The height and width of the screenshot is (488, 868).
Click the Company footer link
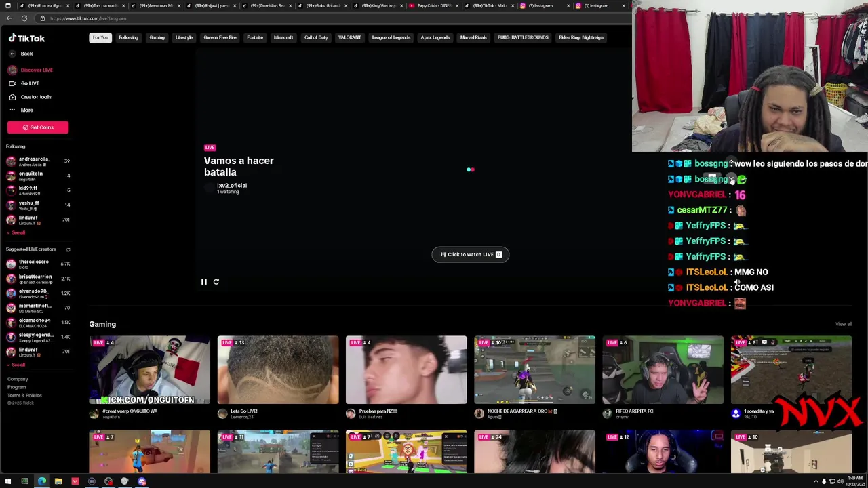(x=18, y=379)
